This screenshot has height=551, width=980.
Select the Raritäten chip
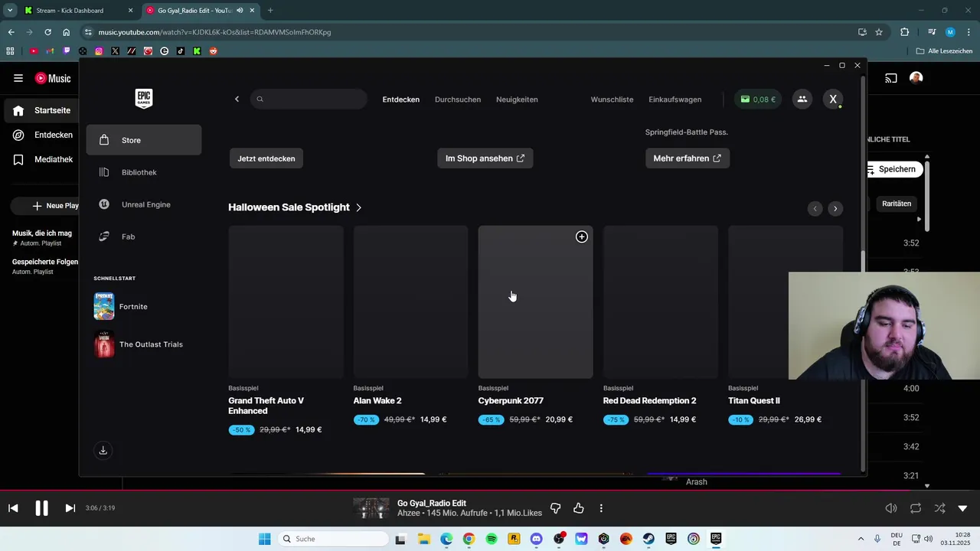pyautogui.click(x=897, y=204)
